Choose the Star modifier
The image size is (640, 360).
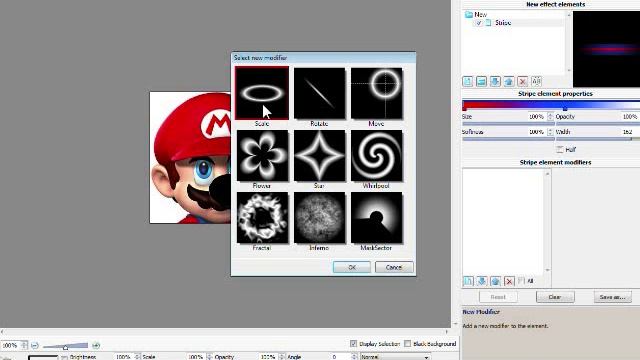pos(319,156)
